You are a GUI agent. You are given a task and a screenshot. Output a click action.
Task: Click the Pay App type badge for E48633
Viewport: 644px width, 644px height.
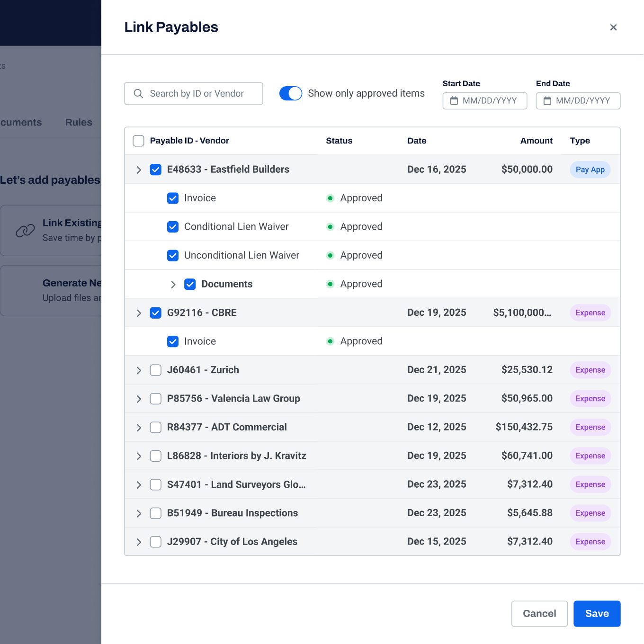tap(590, 169)
